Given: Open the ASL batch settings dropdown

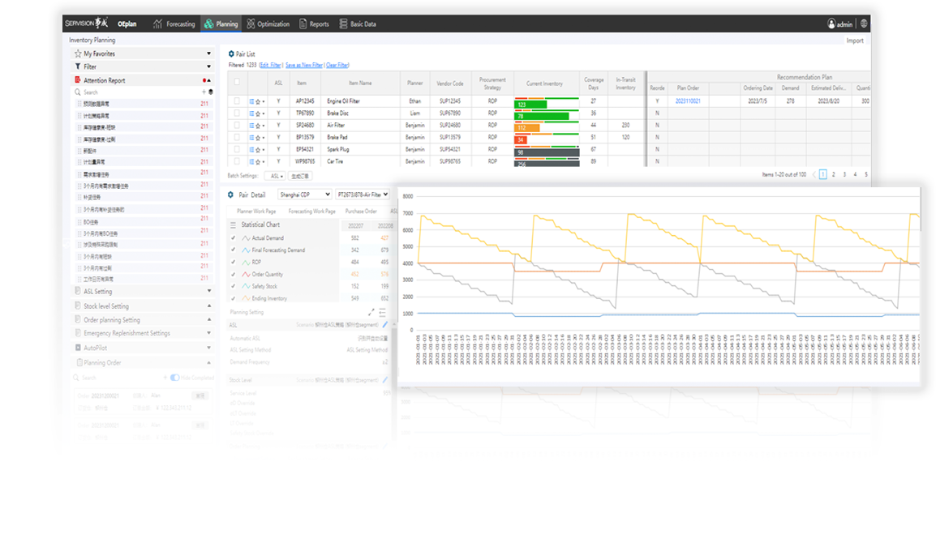Looking at the screenshot, I should (x=276, y=176).
